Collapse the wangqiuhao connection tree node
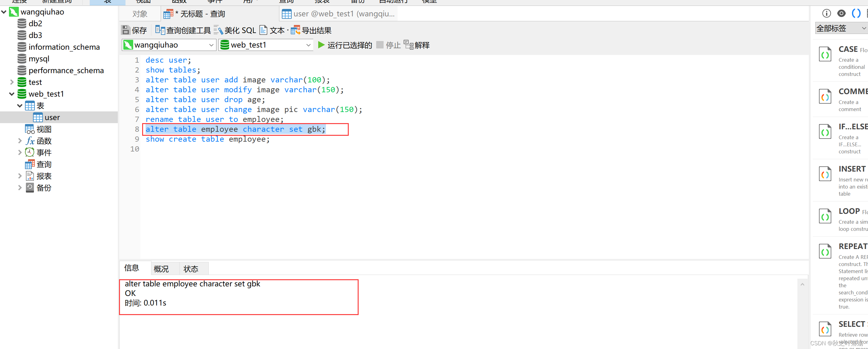868x349 pixels. (4, 12)
